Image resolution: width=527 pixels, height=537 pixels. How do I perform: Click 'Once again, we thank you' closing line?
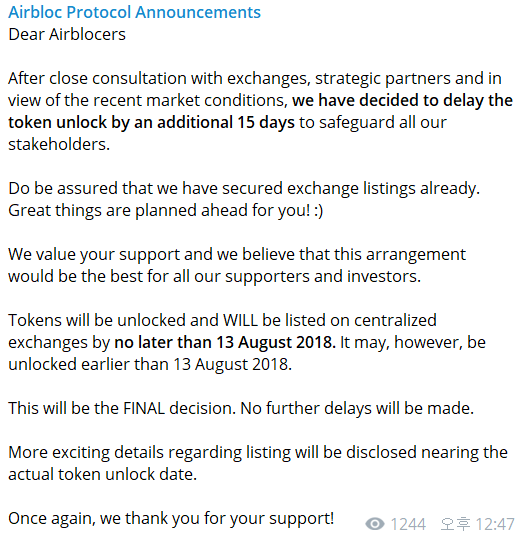pos(171,519)
